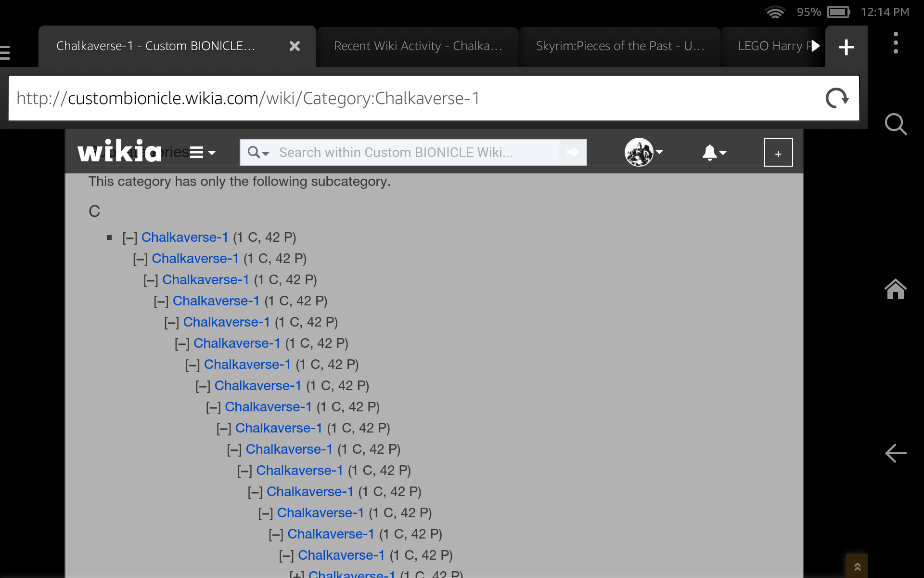Reload the page with the refresh icon
Screen dimensions: 924x578
(836, 98)
